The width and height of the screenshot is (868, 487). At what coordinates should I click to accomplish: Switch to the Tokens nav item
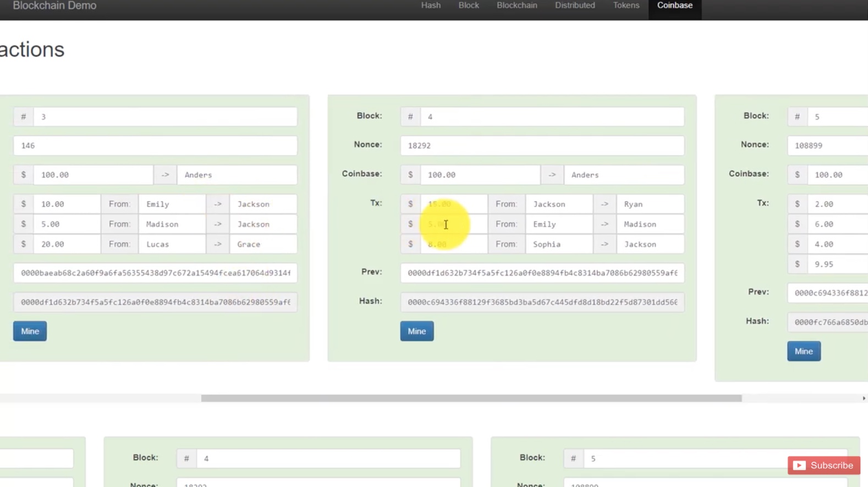(626, 5)
